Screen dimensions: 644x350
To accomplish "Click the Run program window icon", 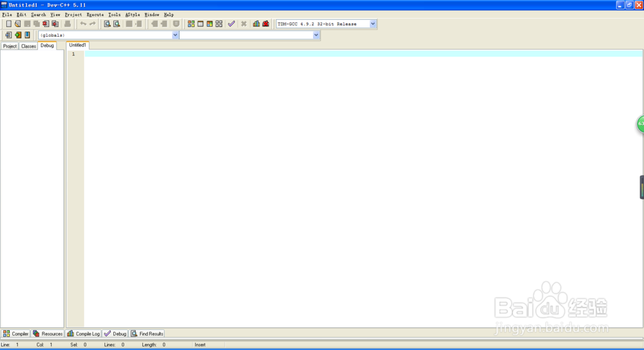I will click(x=200, y=24).
